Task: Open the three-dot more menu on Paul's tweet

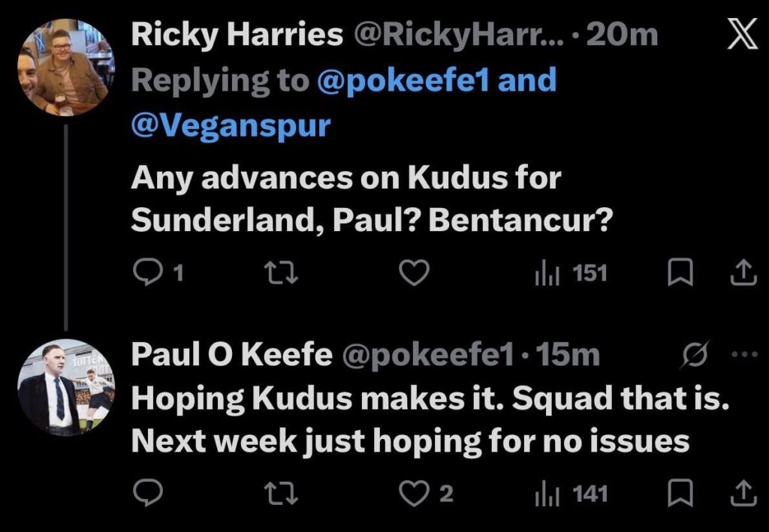Action: tap(743, 355)
